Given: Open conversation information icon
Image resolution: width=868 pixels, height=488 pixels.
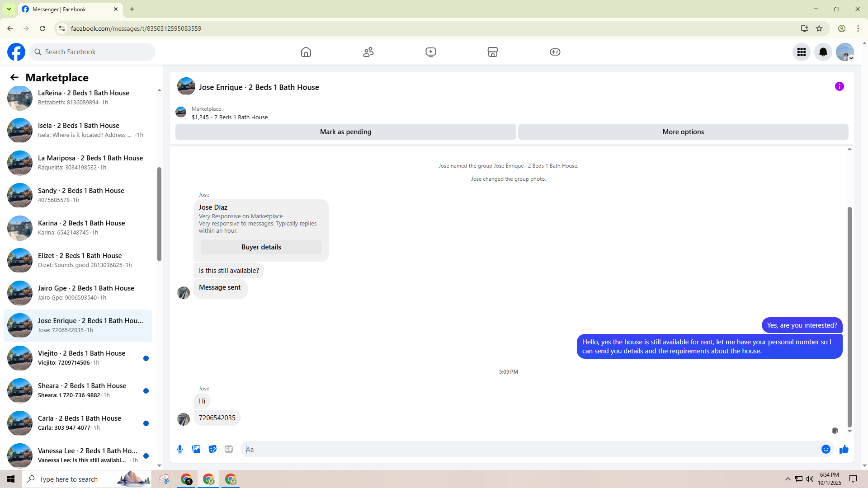Looking at the screenshot, I should (840, 86).
